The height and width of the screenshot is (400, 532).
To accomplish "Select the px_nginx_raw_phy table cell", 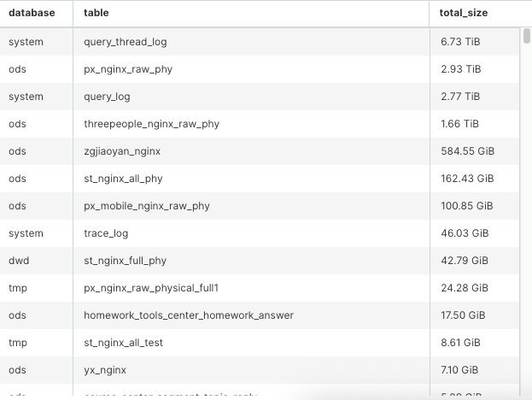I will (128, 69).
